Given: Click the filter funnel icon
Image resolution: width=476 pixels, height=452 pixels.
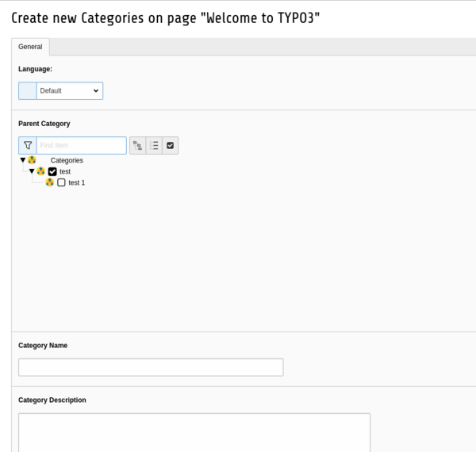Looking at the screenshot, I should point(28,146).
